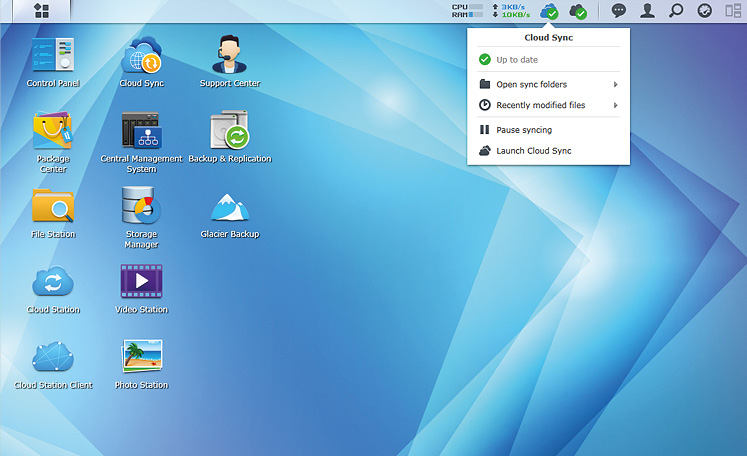Image resolution: width=747 pixels, height=456 pixels.
Task: Click the Main Menu grid button
Action: pos(41,11)
